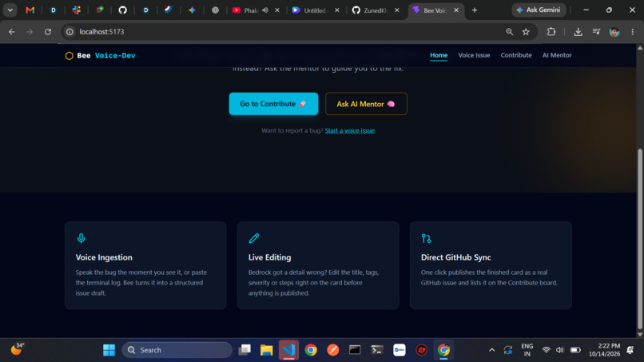Viewport: 644px width, 362px height.
Task: Click the Direct GitHub Sync card heading
Action: pyautogui.click(x=456, y=257)
